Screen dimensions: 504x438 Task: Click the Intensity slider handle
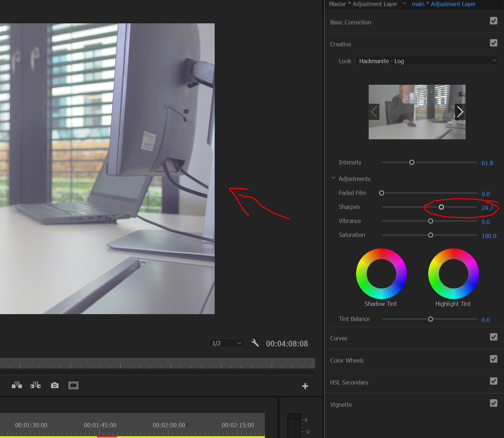(412, 162)
